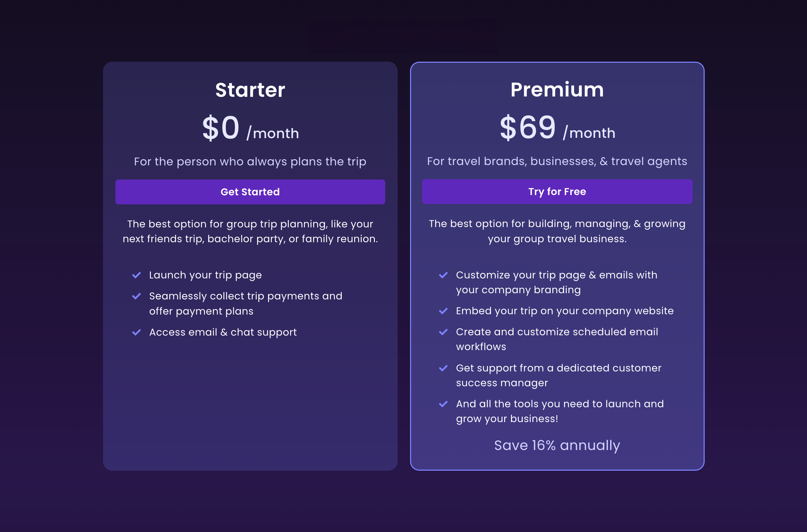Screen dimensions: 807x532
Task: Click the checkmark beside Seamlessly collect trip payments
Action: [136, 296]
